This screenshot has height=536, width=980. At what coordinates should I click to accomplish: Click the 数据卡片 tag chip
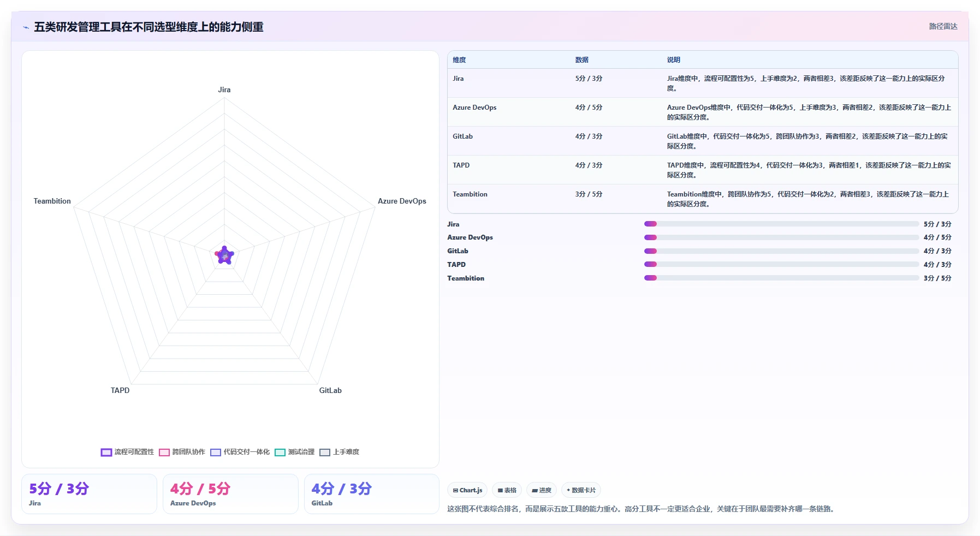[581, 490]
